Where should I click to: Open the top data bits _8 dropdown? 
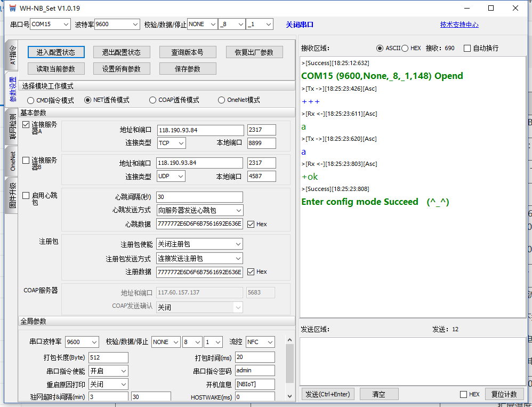pyautogui.click(x=232, y=25)
